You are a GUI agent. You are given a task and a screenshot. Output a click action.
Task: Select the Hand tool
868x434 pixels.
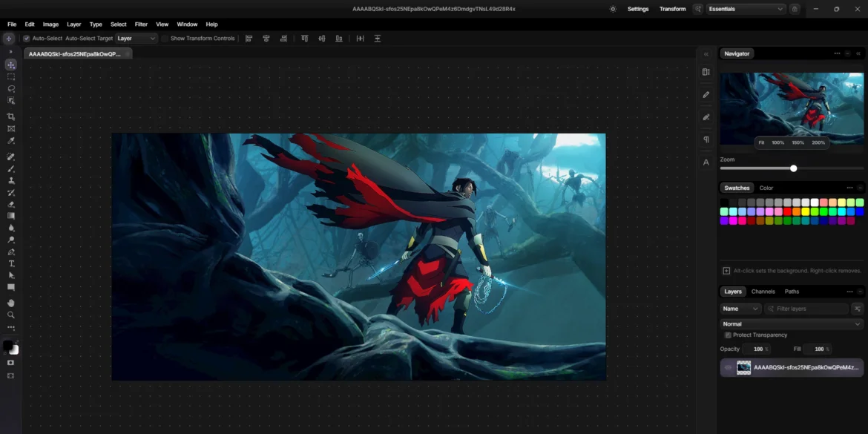(x=10, y=303)
